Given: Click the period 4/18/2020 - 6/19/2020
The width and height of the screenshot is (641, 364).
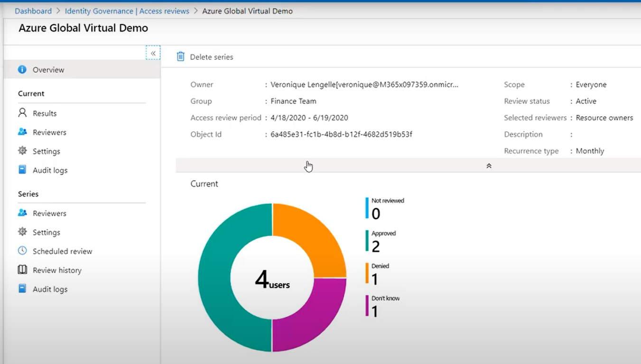Looking at the screenshot, I should 309,118.
